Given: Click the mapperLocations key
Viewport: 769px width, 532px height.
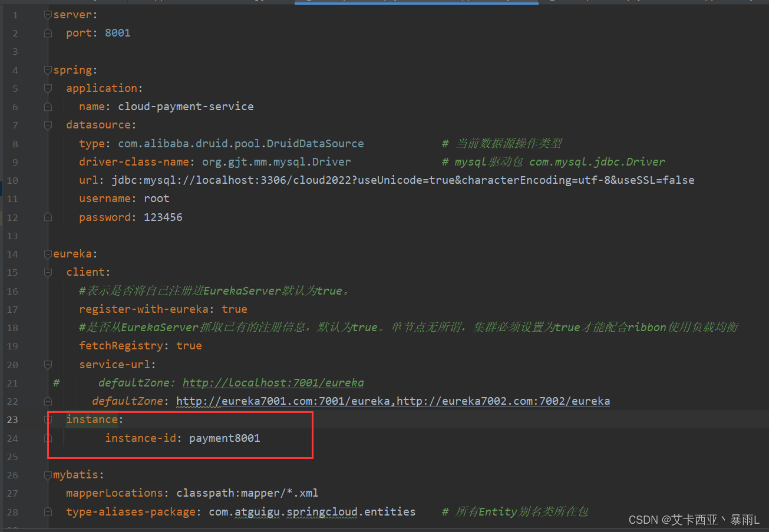Looking at the screenshot, I should pyautogui.click(x=114, y=493).
